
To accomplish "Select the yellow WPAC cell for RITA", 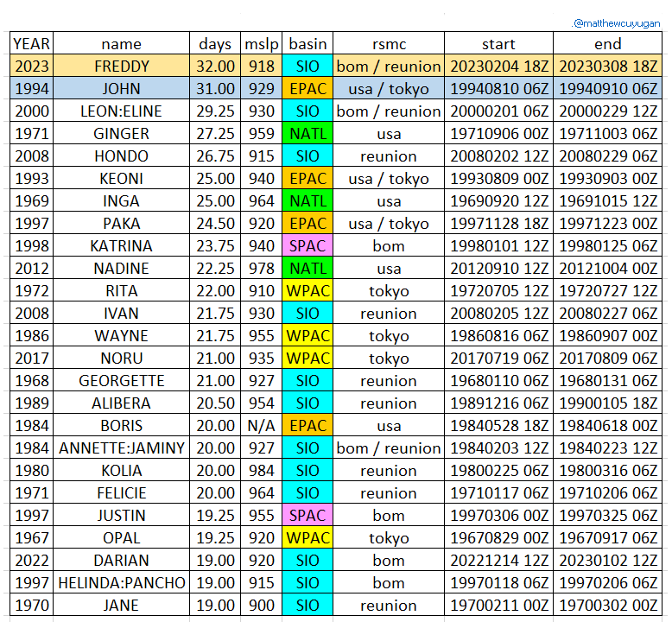I will tap(307, 291).
